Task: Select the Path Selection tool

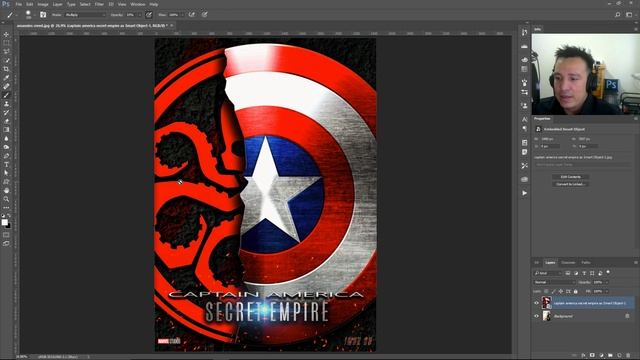Action: 6,173
